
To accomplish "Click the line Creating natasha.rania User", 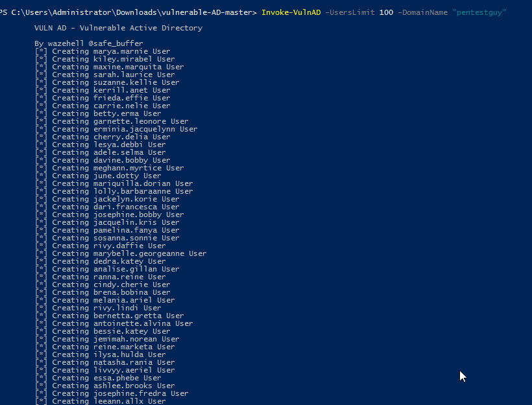I will pos(105,363).
